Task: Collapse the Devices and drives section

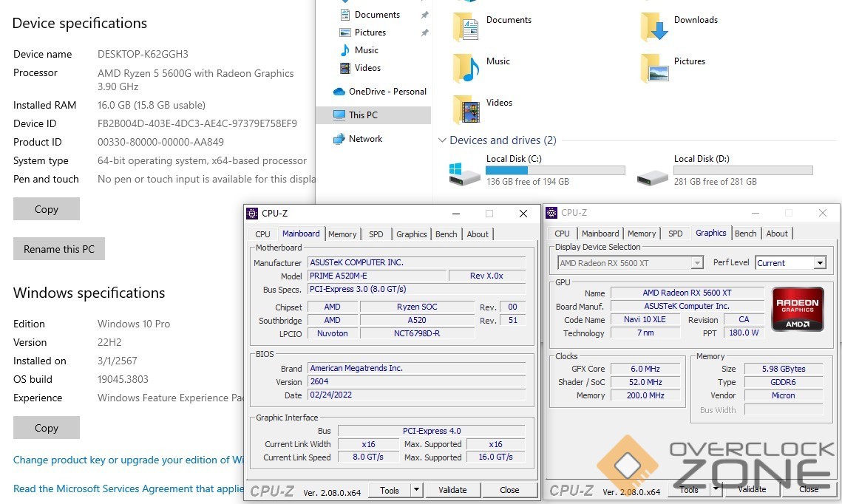Action: (x=442, y=140)
